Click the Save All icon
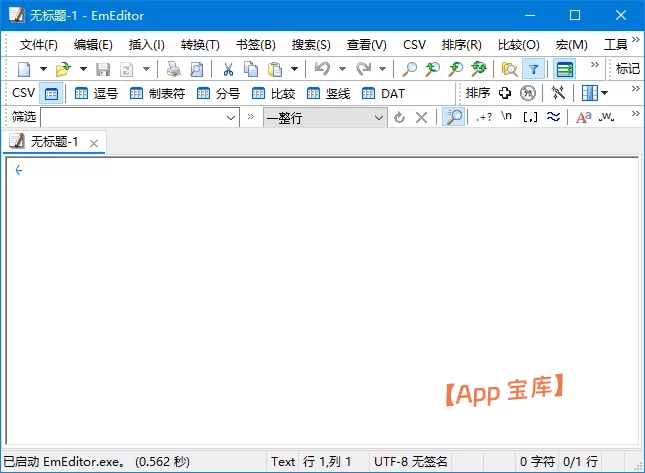This screenshot has height=473, width=645. pos(126,69)
